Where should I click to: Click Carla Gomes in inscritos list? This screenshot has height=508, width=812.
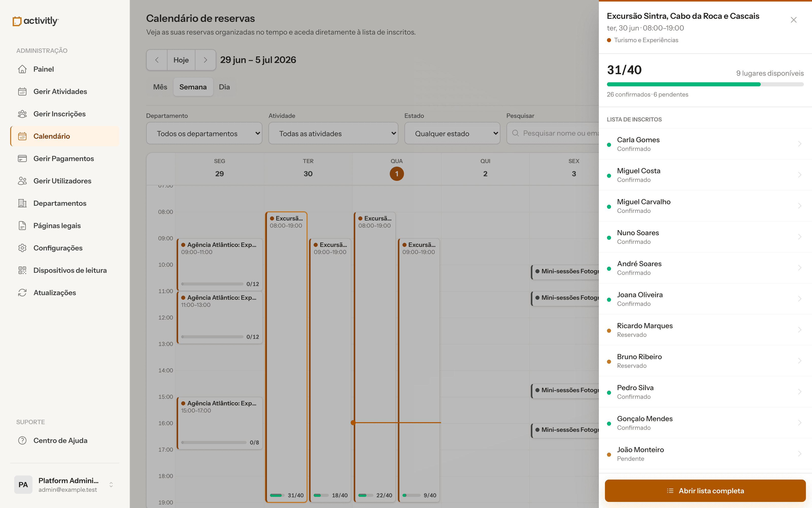705,144
